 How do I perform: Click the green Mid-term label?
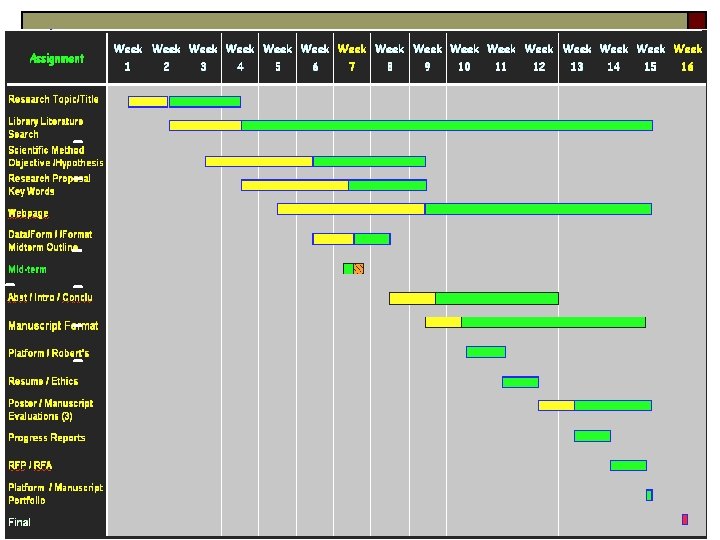[27, 269]
